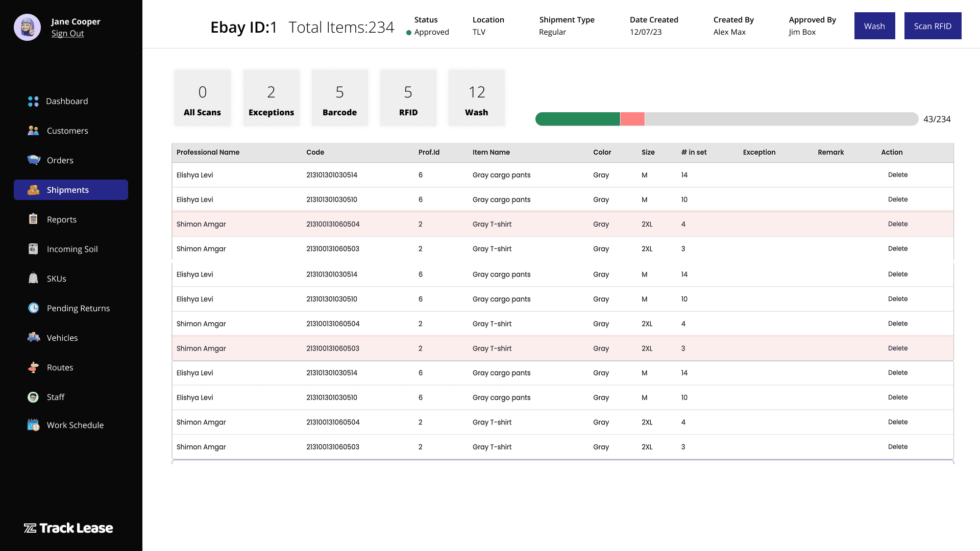
Task: Delete the first Elishya Levi row
Action: tap(897, 175)
